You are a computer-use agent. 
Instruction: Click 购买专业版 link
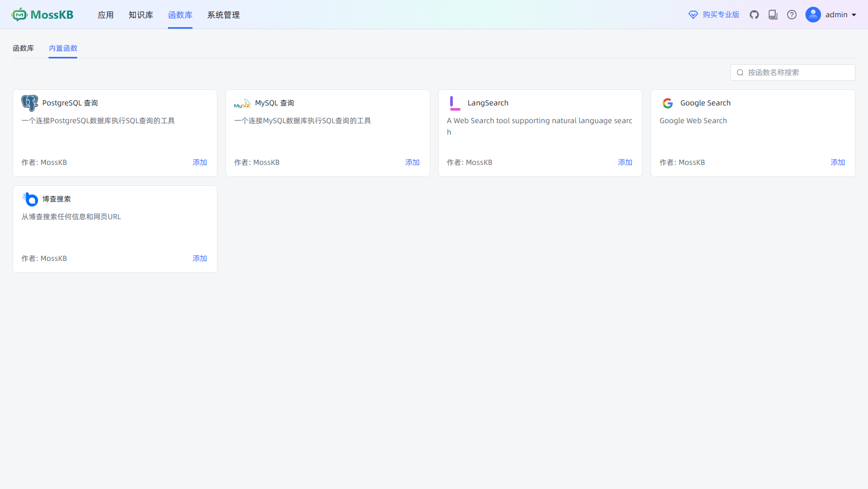coord(721,15)
